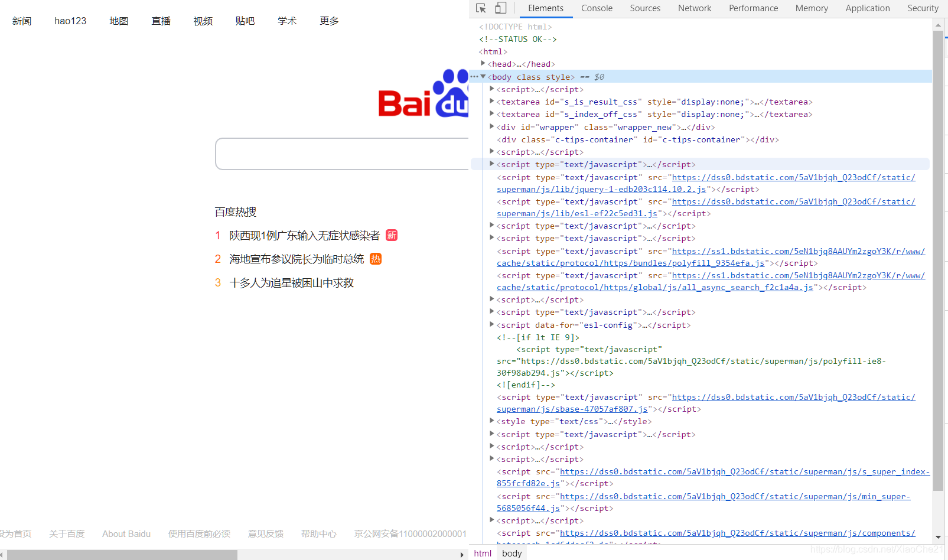Screen dimensions: 948x560
Task: Toggle the device toolbar icon
Action: (x=500, y=8)
